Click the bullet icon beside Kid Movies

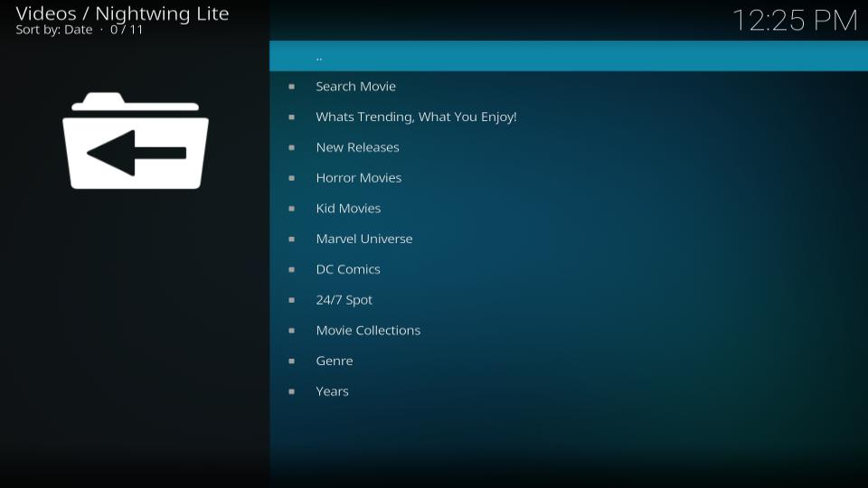click(x=292, y=208)
